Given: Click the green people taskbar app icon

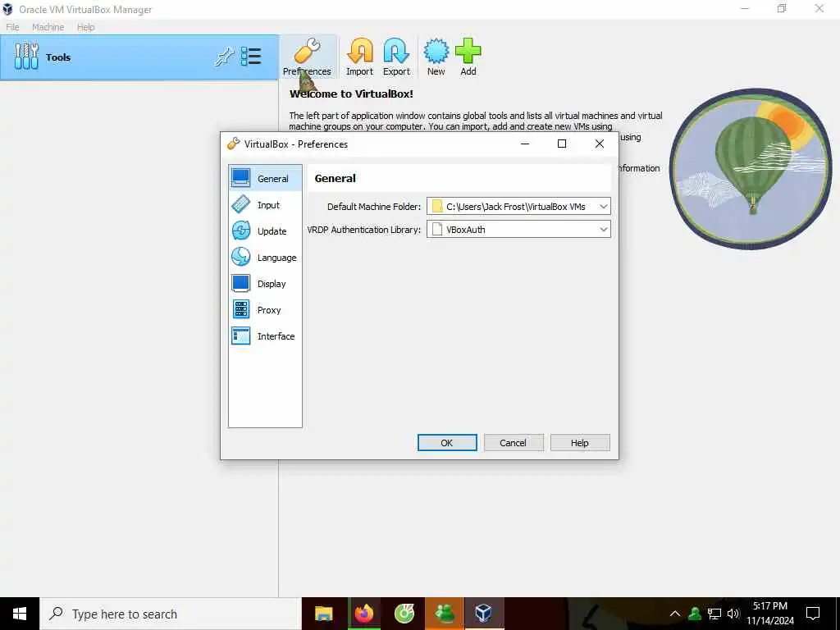Looking at the screenshot, I should pos(444,614).
